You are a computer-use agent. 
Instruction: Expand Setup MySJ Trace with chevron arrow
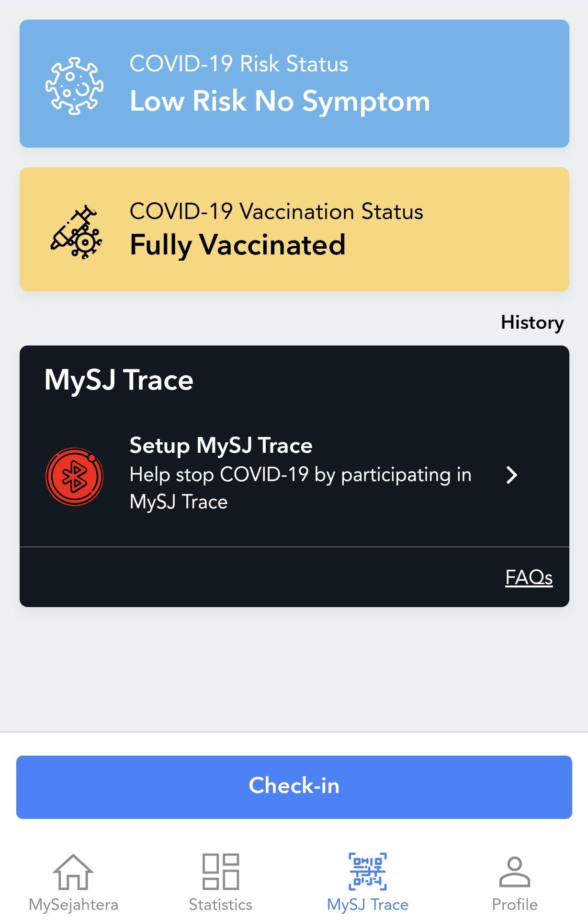pyautogui.click(x=512, y=475)
